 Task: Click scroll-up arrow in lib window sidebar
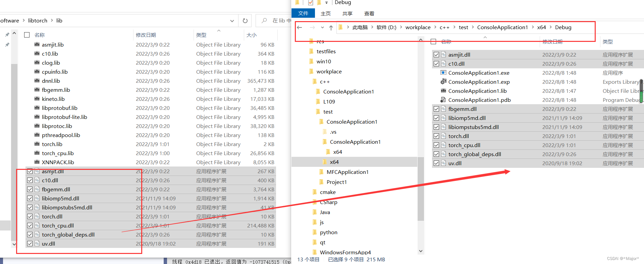[14, 33]
